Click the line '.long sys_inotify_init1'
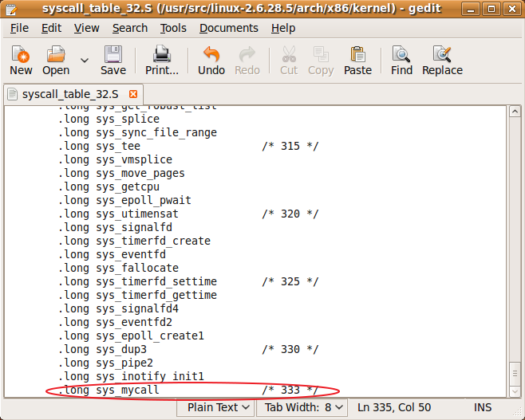 coord(131,376)
